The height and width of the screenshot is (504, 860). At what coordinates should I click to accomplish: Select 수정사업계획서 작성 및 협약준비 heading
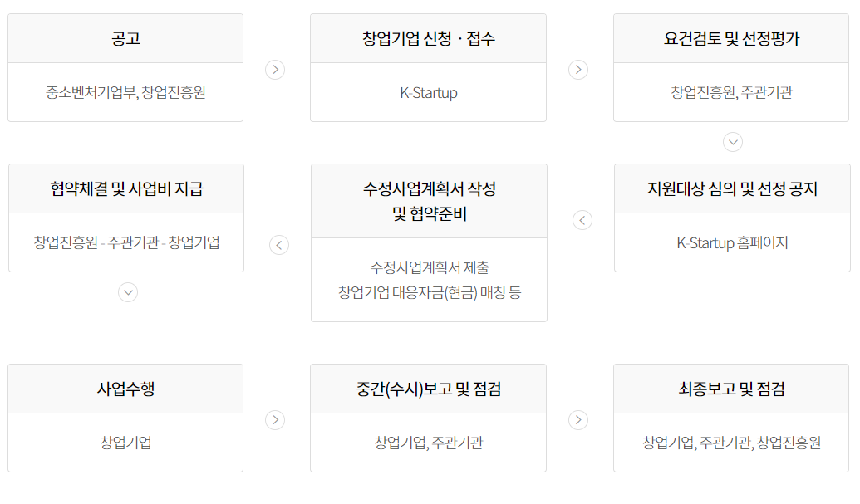click(x=429, y=201)
